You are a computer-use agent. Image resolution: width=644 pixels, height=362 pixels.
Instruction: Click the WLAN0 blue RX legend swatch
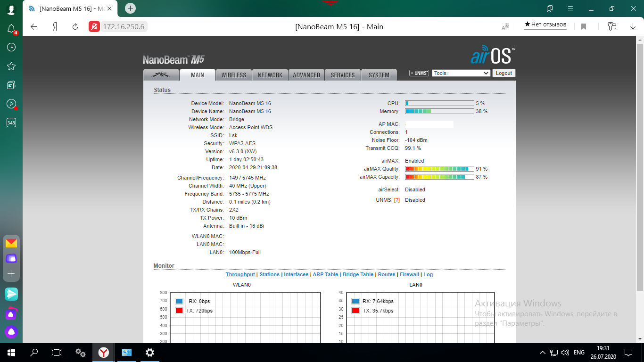(x=179, y=301)
